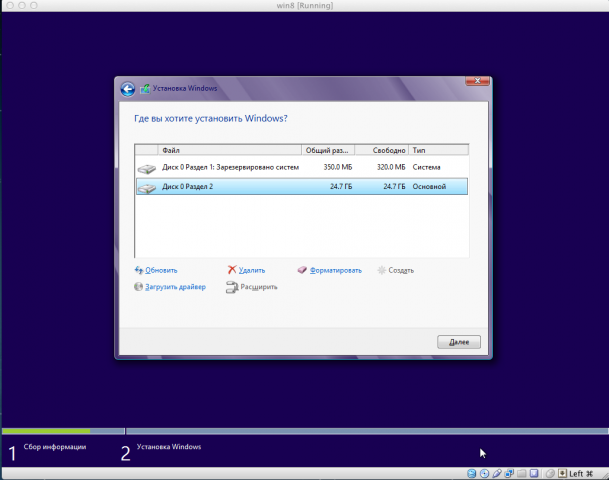Click the Windows Setup icon in dialog title
Screen dimensions: 609x480
tap(145, 89)
